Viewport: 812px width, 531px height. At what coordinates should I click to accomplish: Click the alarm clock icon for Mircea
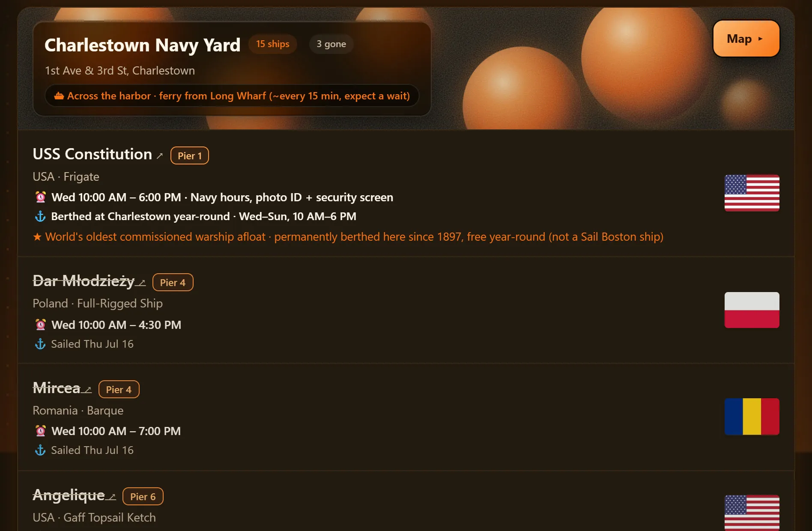coord(41,431)
